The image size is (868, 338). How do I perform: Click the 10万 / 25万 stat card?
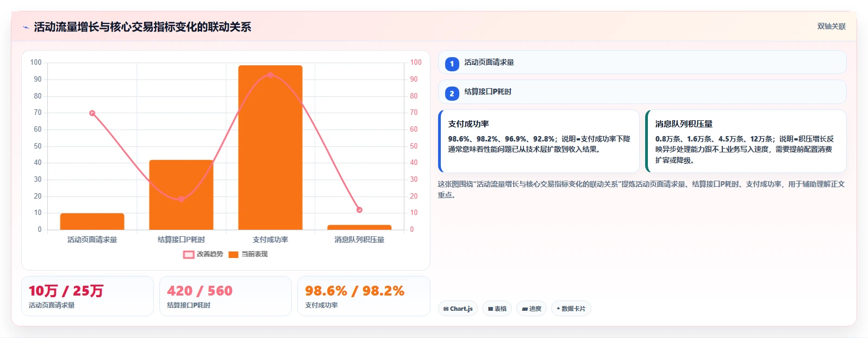pyautogui.click(x=88, y=296)
